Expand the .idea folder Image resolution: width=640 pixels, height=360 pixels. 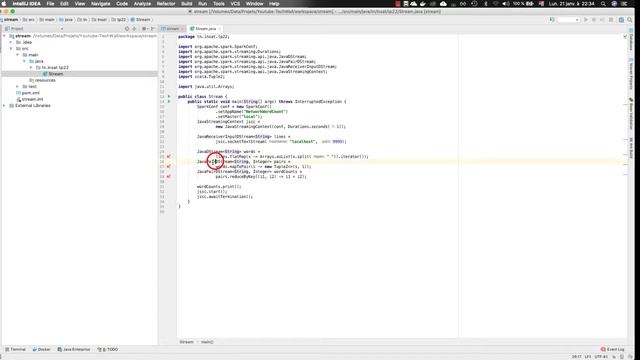coord(11,42)
